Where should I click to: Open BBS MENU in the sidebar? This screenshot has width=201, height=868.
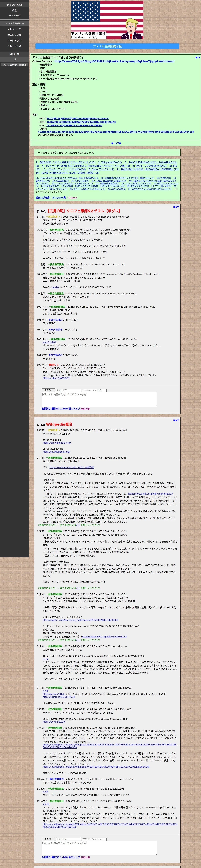14,15
